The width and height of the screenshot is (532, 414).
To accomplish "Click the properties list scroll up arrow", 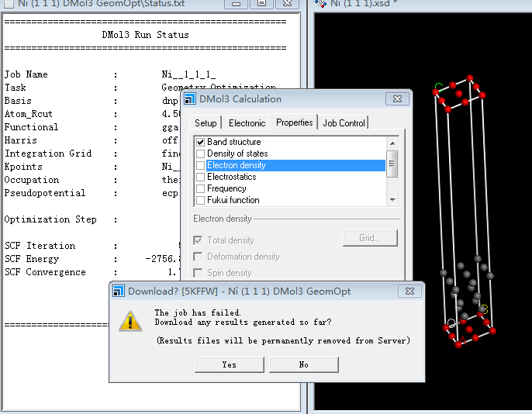I will click(x=392, y=143).
